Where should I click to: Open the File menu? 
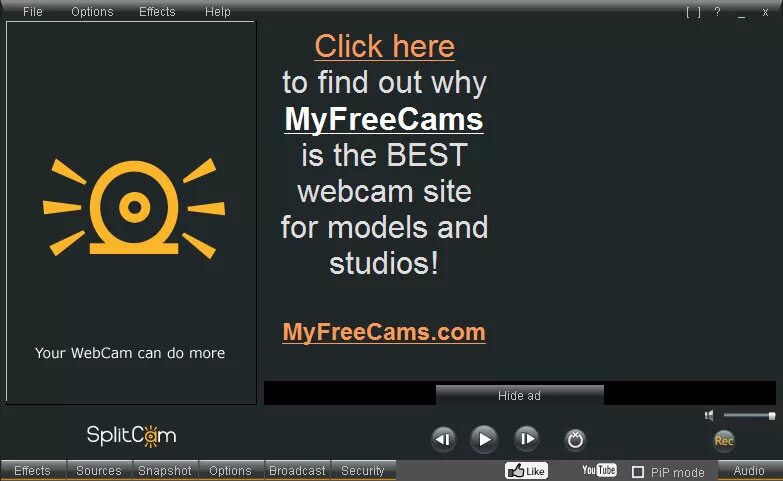[32, 11]
